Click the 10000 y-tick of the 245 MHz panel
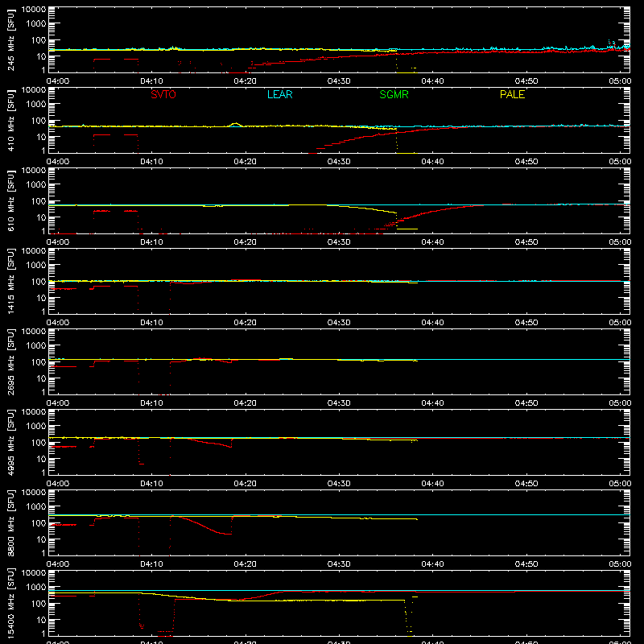 pyautogui.click(x=34, y=10)
